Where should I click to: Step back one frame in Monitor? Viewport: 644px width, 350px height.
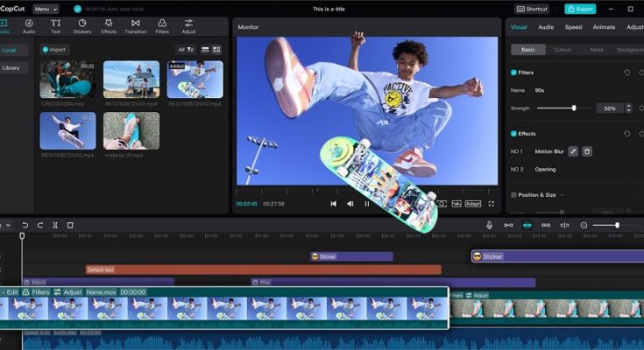(x=350, y=204)
